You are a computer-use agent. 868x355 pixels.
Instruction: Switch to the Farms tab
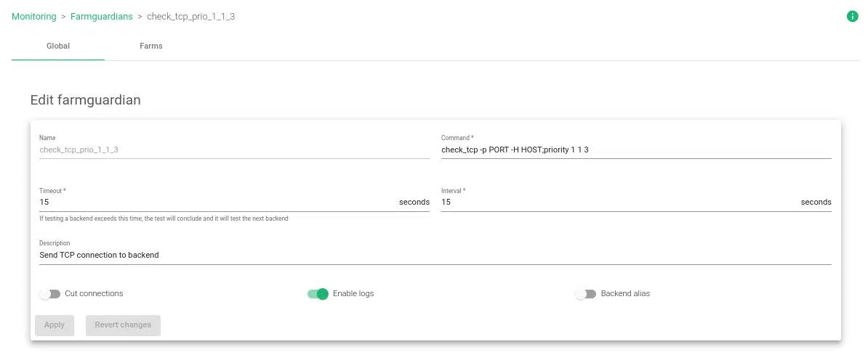click(151, 46)
